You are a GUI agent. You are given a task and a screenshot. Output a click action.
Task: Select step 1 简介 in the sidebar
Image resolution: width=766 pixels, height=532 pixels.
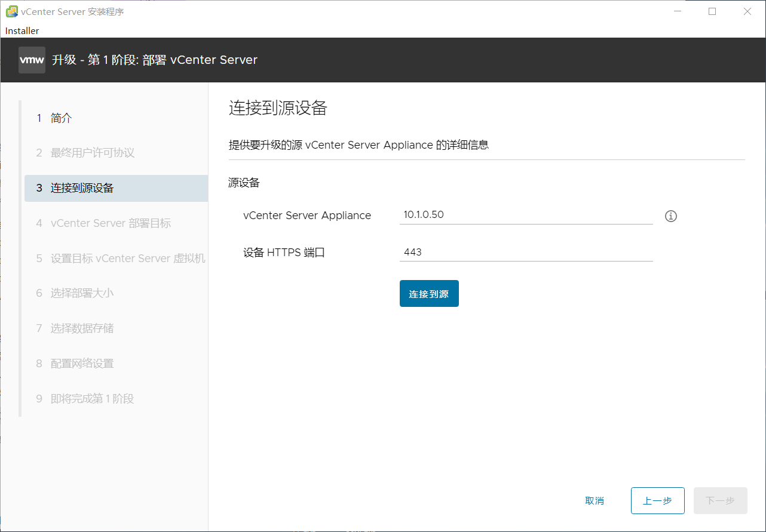click(61, 118)
